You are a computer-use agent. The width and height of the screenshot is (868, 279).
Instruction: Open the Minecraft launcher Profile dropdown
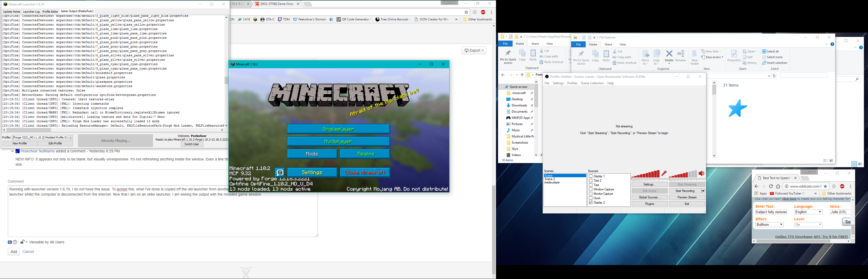pos(71,137)
